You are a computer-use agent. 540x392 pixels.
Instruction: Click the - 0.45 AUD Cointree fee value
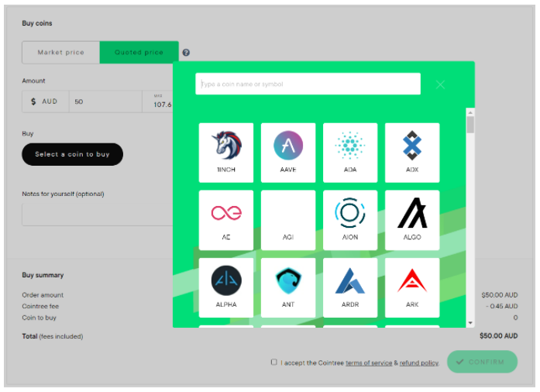click(x=501, y=306)
